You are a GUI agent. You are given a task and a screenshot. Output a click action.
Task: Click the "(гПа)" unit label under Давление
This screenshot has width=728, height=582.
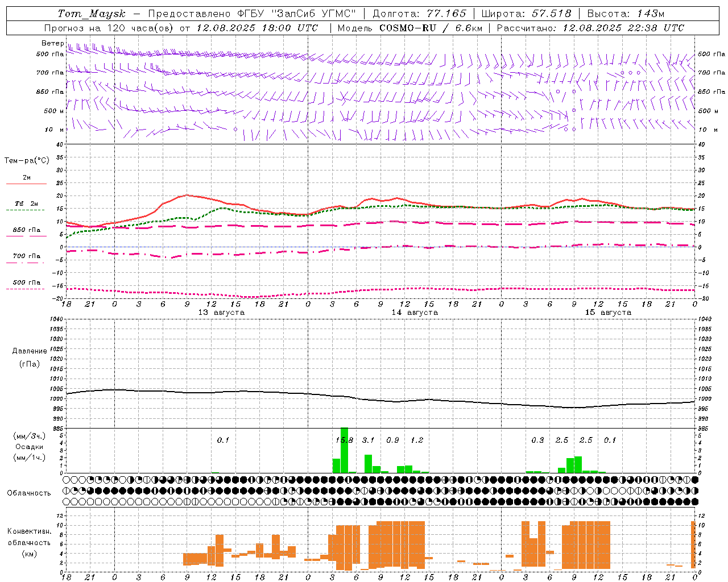point(30,364)
